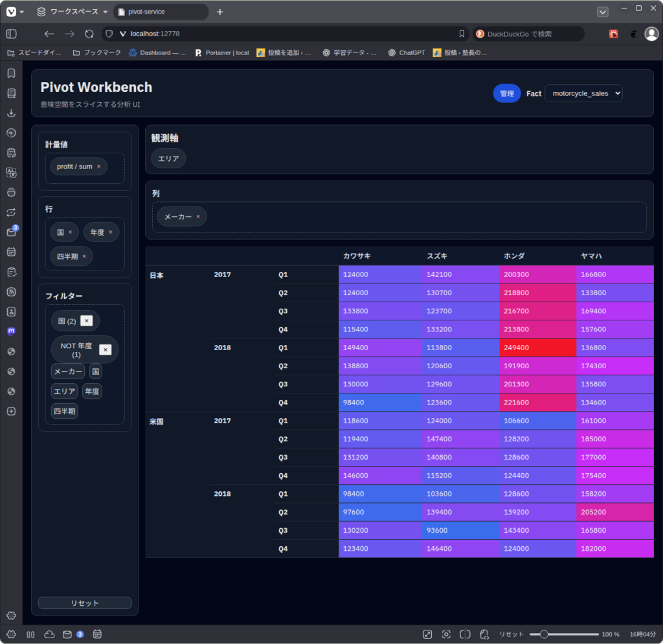Click the capture page camera icon

(x=446, y=634)
